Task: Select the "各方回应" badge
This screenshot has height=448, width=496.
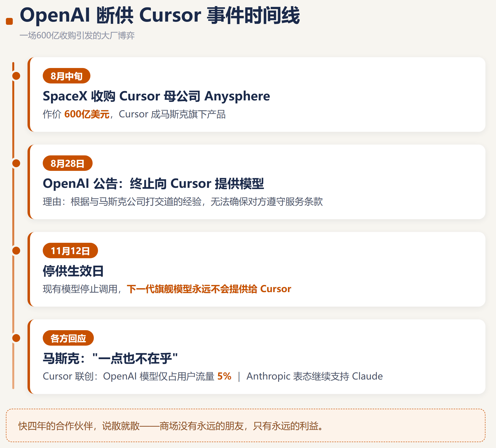Action: (x=68, y=338)
